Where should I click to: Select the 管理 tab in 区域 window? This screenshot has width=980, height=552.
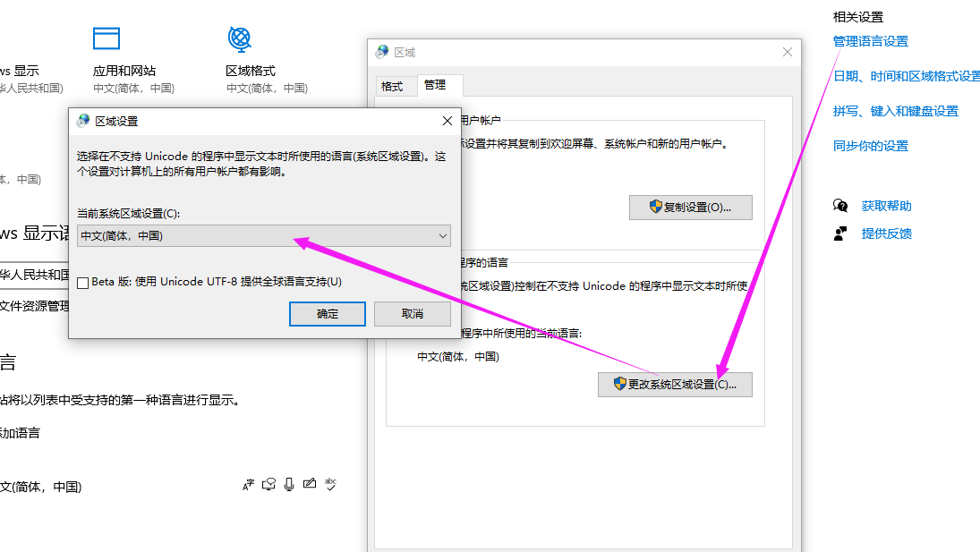435,84
